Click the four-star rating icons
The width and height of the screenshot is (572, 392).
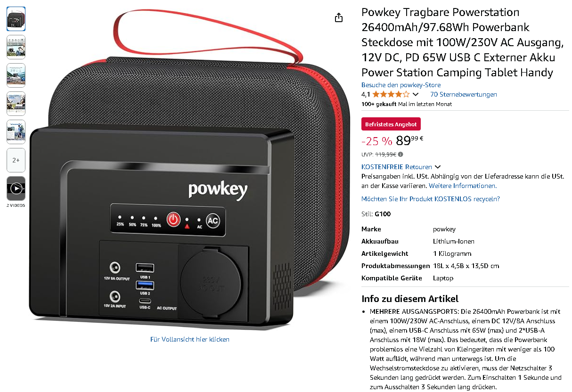pos(391,94)
